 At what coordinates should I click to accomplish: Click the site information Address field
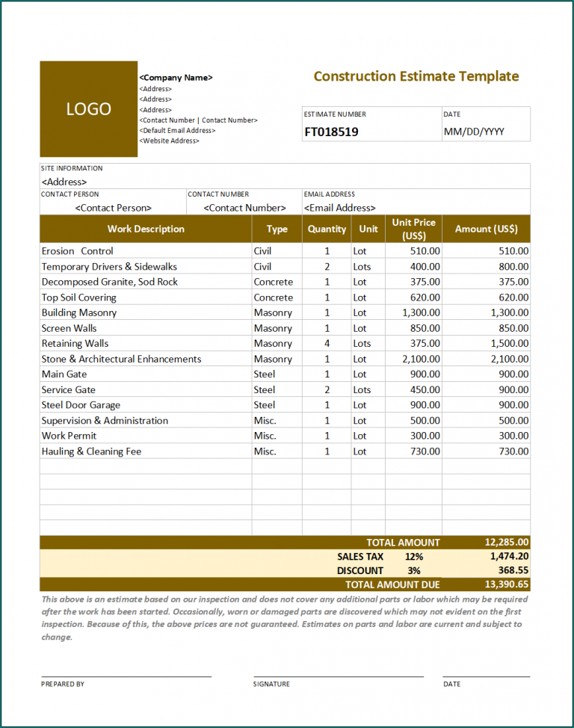[64, 182]
